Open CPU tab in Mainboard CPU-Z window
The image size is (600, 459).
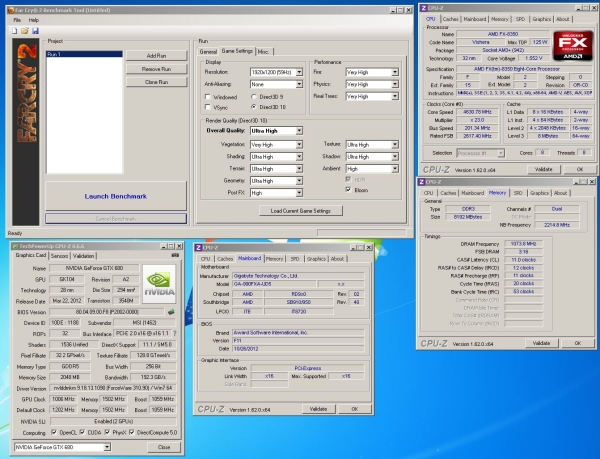pyautogui.click(x=205, y=259)
